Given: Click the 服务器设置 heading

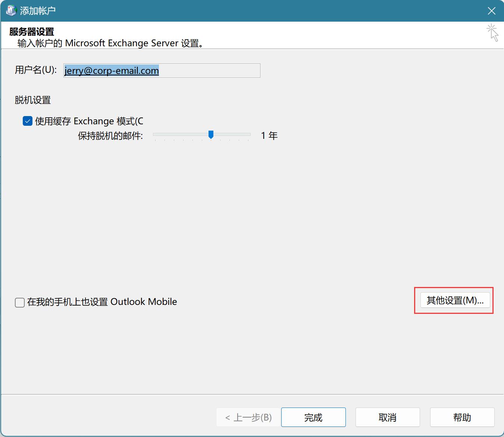Looking at the screenshot, I should [32, 32].
